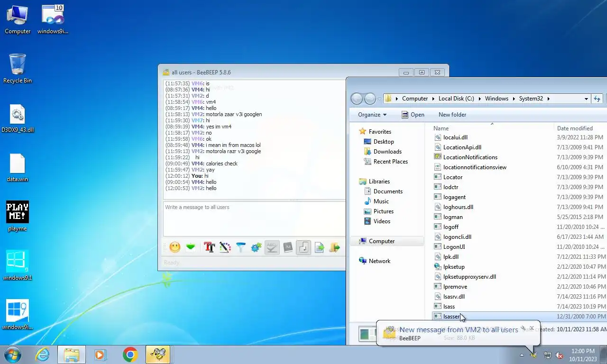
Task: Click the blue funnel filter icon
Action: point(241,247)
